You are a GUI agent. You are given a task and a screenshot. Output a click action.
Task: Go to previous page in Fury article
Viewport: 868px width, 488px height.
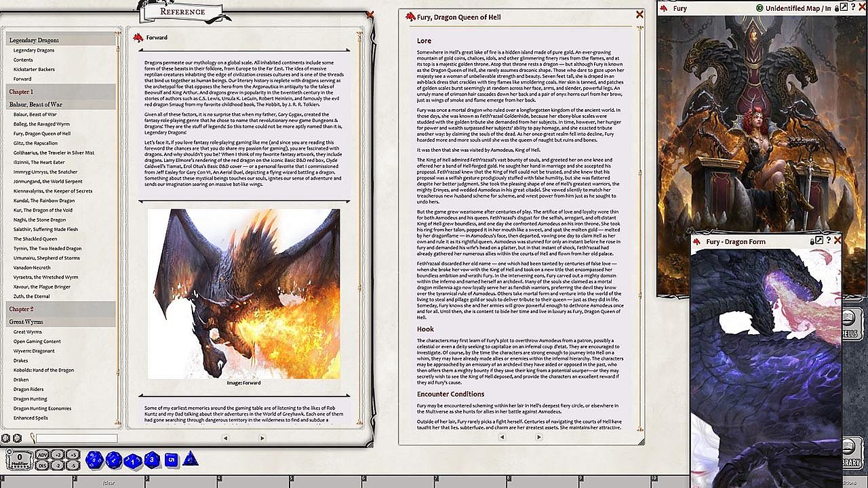click(x=502, y=437)
